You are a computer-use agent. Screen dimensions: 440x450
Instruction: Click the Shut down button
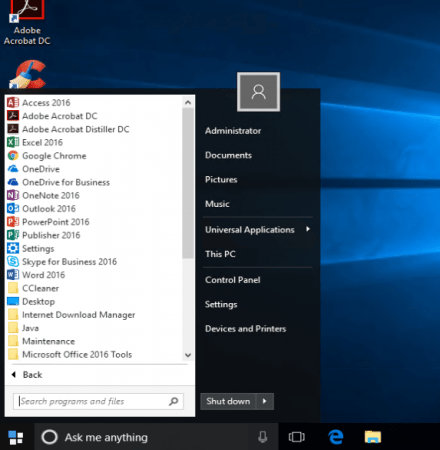(x=228, y=401)
